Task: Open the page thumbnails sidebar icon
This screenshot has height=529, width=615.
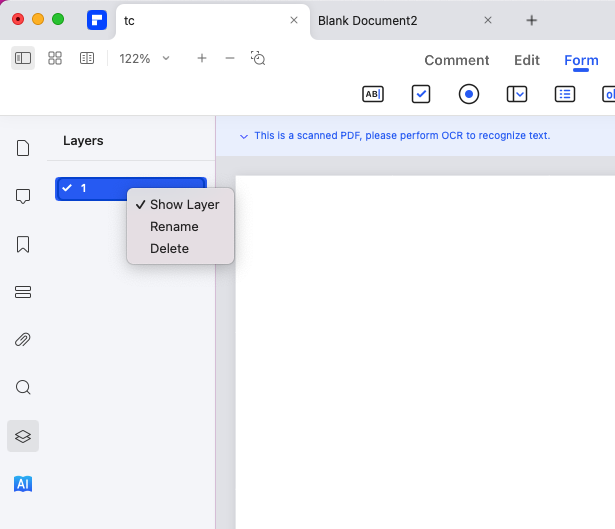Action: 23,148
